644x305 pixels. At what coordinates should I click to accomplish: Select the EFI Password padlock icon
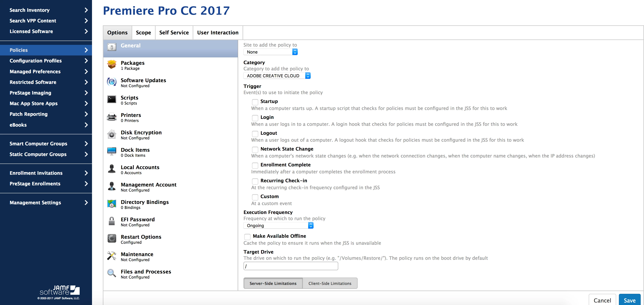pos(112,221)
